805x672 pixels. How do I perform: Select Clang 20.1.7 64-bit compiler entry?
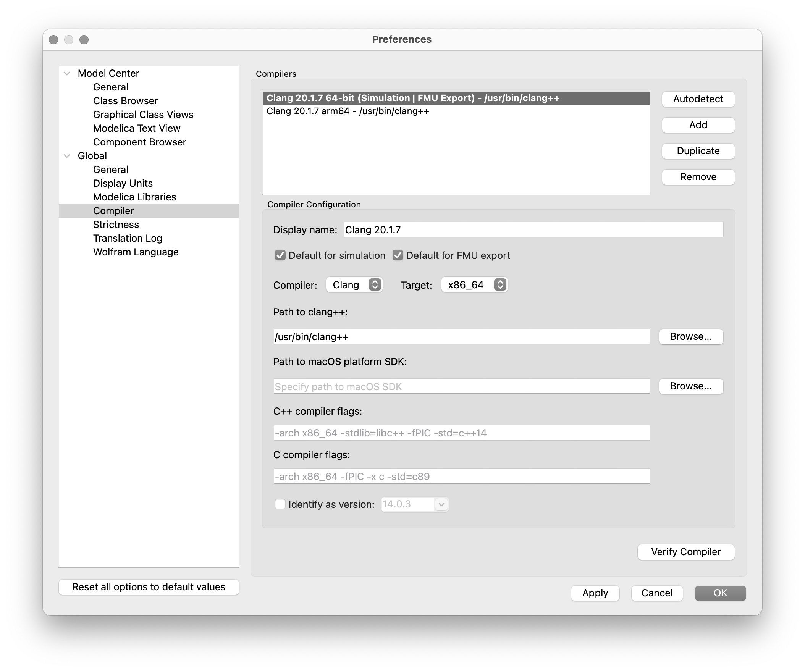click(456, 98)
